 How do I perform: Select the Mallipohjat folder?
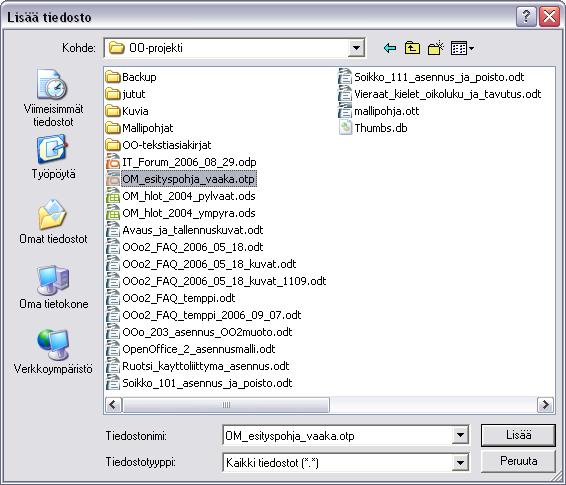(140, 128)
